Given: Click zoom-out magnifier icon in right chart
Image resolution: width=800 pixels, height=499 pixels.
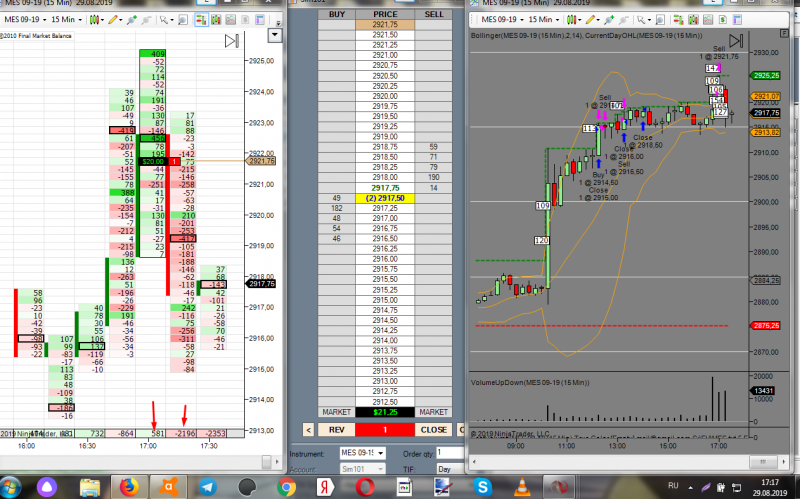Looking at the screenshot, I should pos(623,20).
